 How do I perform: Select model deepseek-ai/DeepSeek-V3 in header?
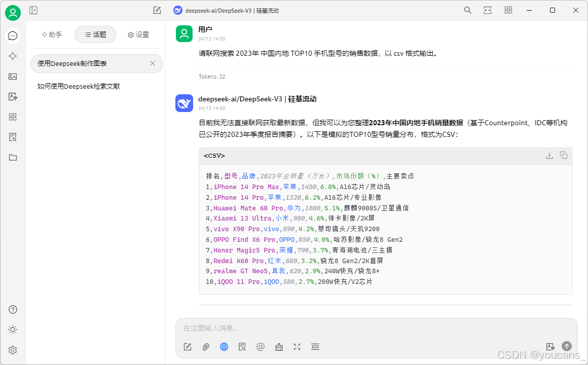(226, 11)
